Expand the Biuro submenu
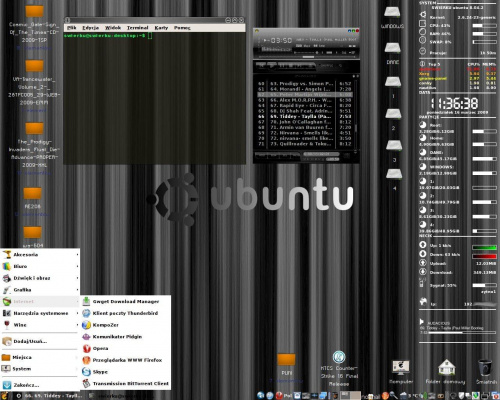 point(40,266)
